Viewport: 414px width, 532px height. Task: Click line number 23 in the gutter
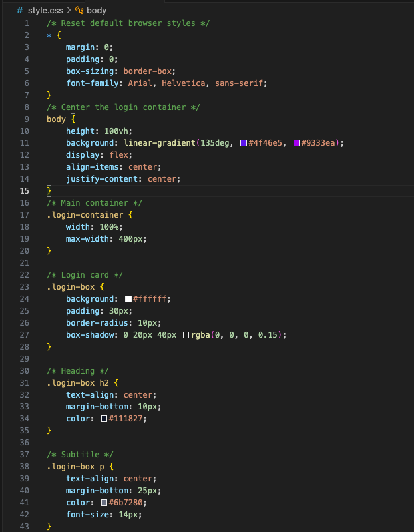[x=25, y=287]
